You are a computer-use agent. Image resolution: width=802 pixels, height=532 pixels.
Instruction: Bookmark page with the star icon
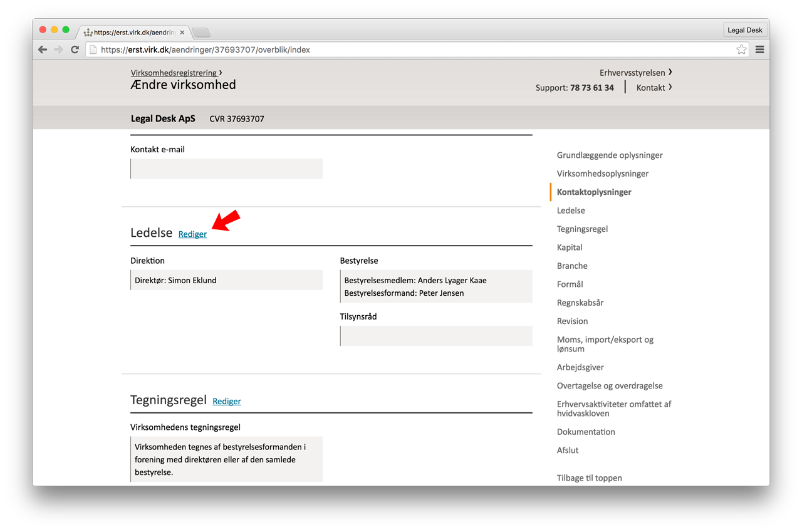(741, 50)
